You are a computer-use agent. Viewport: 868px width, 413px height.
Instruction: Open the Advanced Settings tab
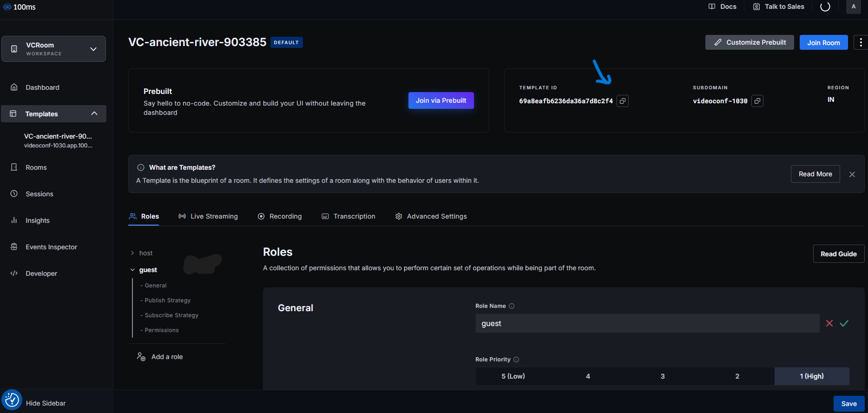(x=431, y=216)
